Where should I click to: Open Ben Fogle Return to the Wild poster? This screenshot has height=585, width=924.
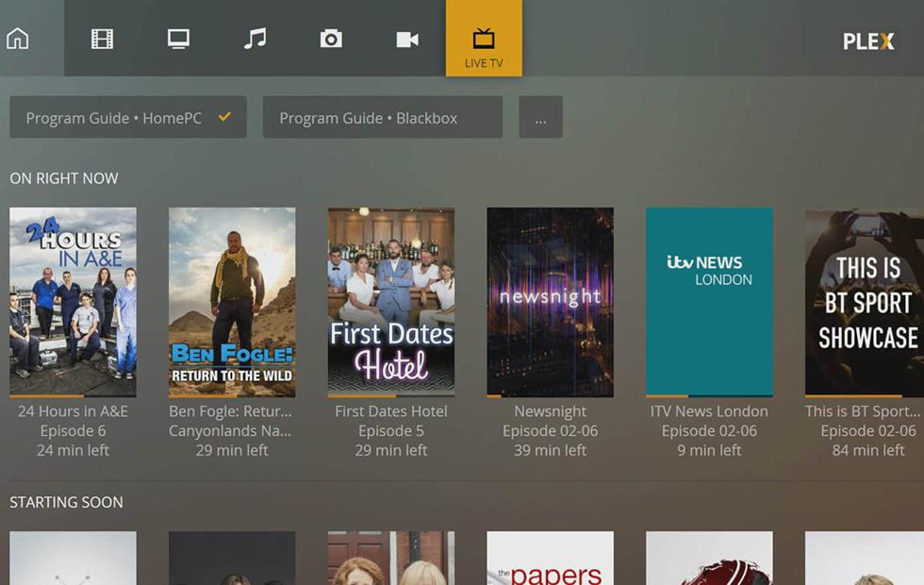click(x=232, y=301)
